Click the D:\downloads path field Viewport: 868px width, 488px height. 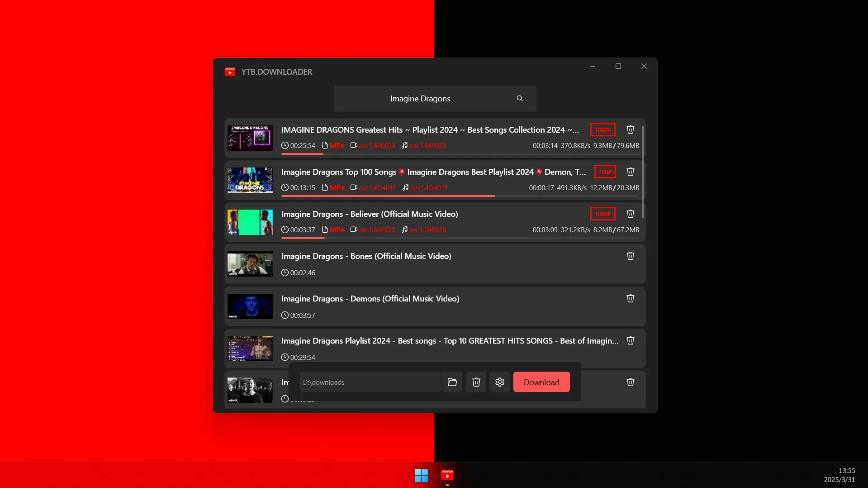point(370,382)
